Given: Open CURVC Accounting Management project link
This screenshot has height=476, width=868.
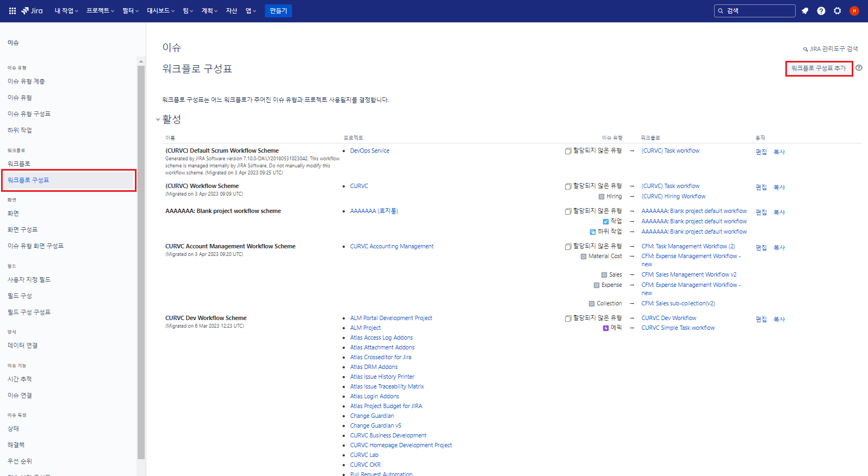Looking at the screenshot, I should click(392, 247).
